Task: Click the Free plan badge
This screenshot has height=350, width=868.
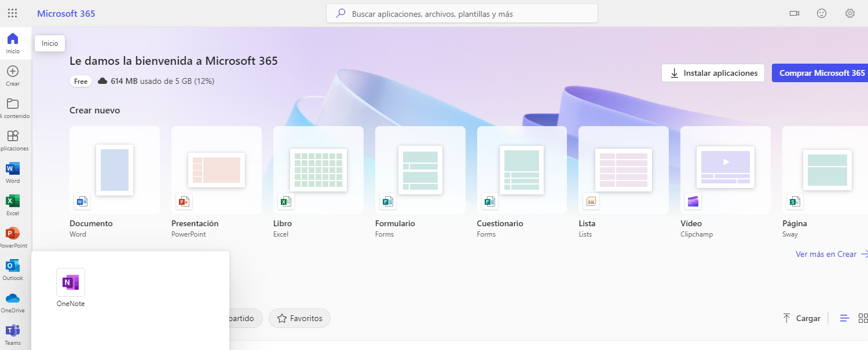Action: click(81, 81)
